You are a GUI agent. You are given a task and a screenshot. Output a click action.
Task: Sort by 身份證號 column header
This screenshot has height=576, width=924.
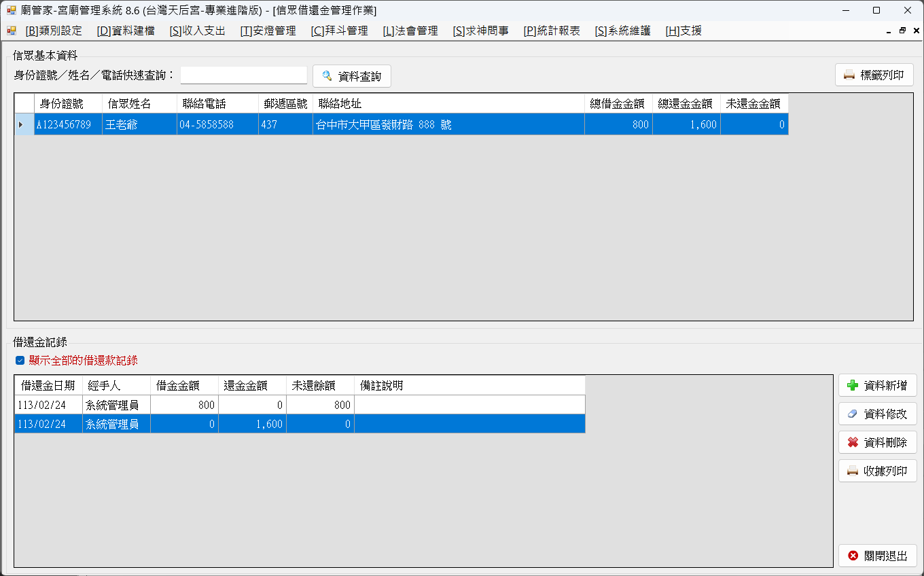tap(68, 104)
